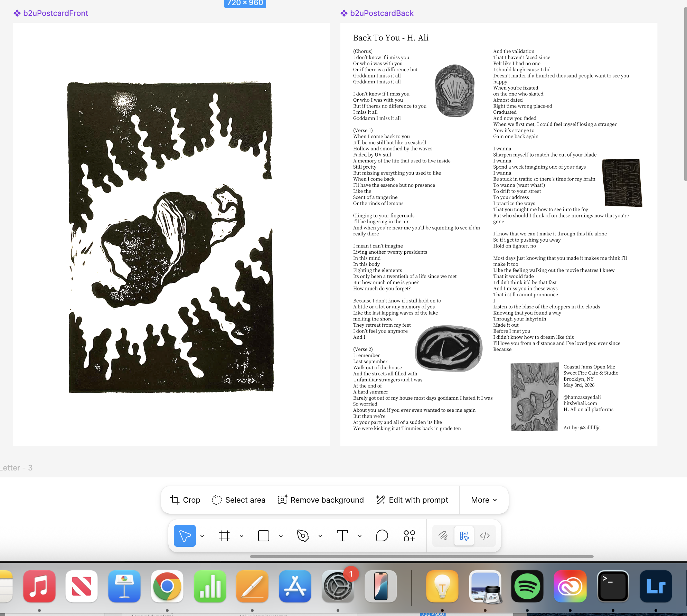Viewport: 687px width, 616px height.
Task: Click 'Art by: @silllllja' credit text
Action: click(582, 428)
